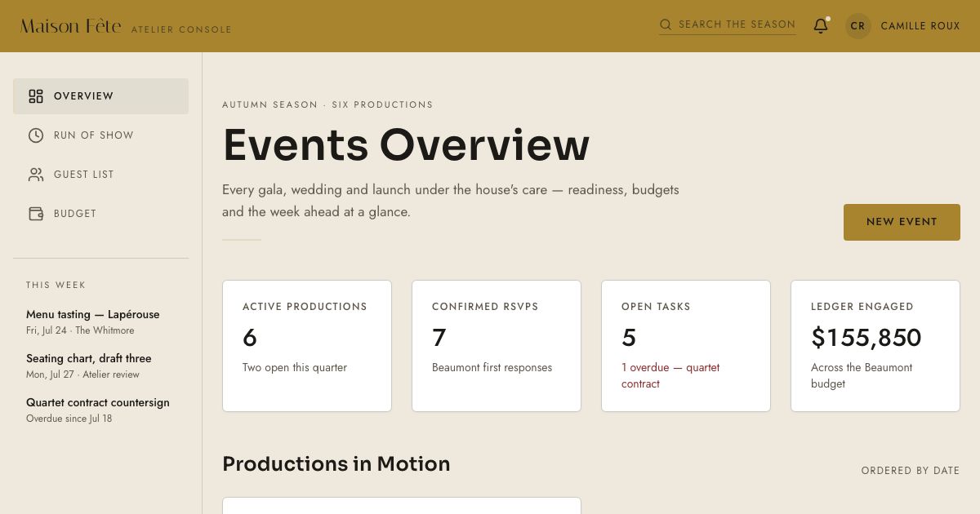This screenshot has width=980, height=514.
Task: Select the Ledger Engaged card
Action: point(875,346)
